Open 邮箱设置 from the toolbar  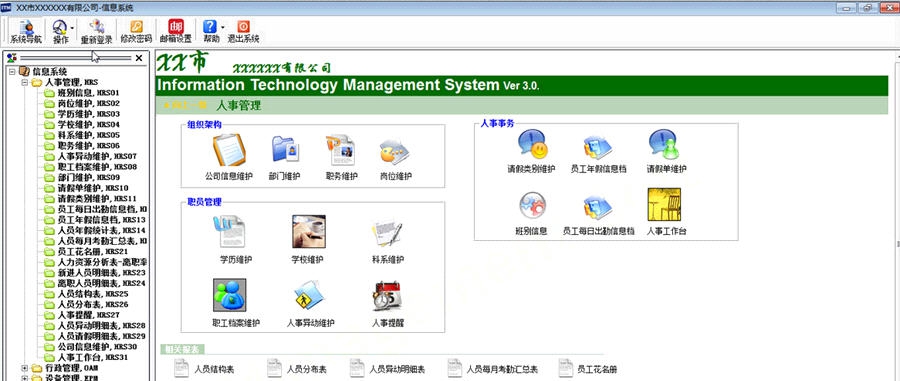[176, 32]
